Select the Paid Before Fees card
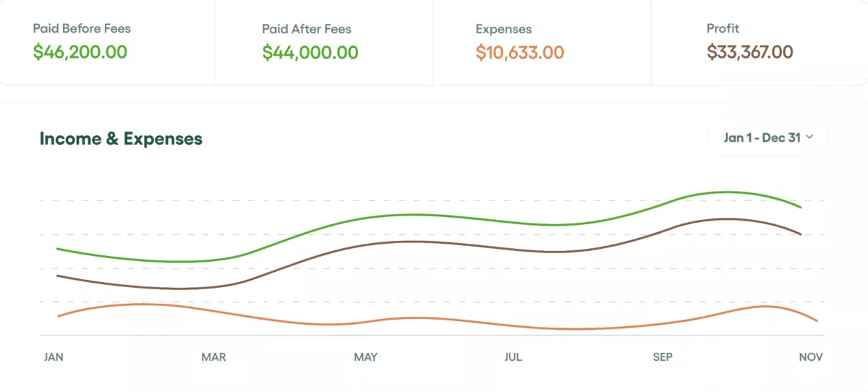Image resolution: width=868 pixels, height=392 pixels. coord(107,42)
